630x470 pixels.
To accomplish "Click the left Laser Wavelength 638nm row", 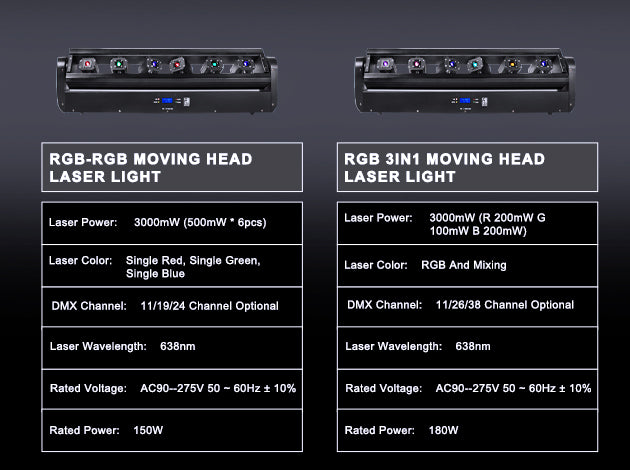I will click(x=171, y=347).
